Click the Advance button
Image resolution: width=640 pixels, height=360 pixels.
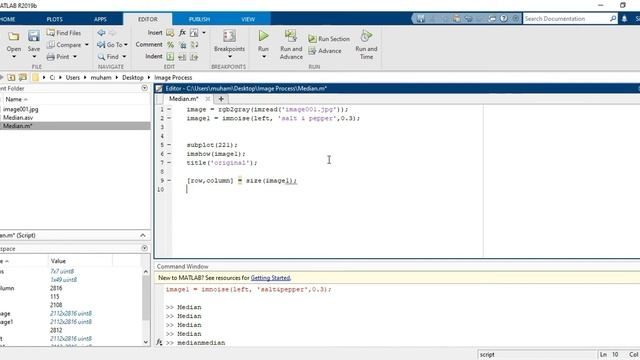coord(325,51)
